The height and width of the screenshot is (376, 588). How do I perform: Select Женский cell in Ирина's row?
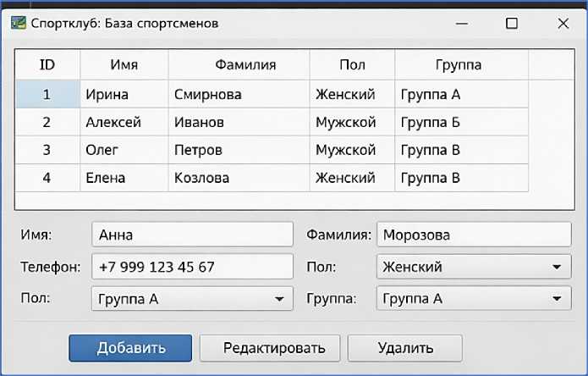(x=352, y=94)
